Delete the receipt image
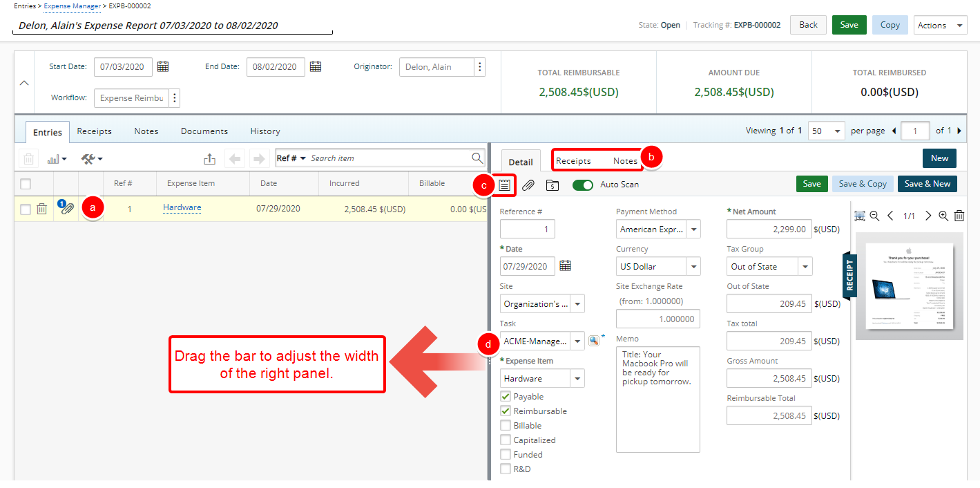The width and height of the screenshot is (980, 488). coord(959,216)
